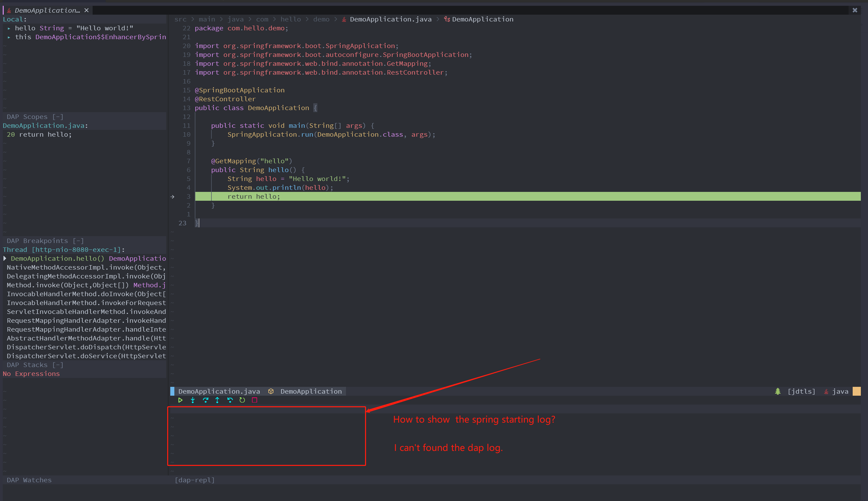Select AbstractHandlerMethodAdapter.handle stack frame
Image resolution: width=868 pixels, height=501 pixels.
86,338
